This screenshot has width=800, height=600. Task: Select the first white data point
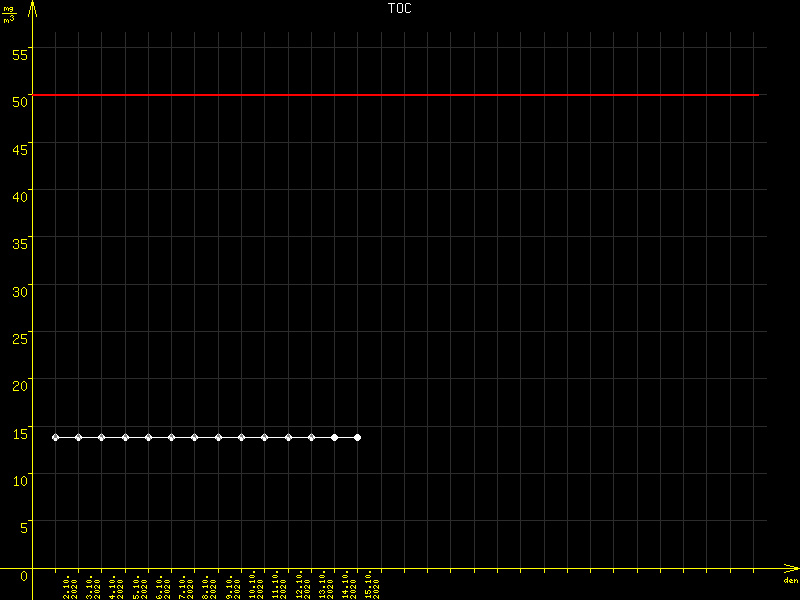point(55,437)
